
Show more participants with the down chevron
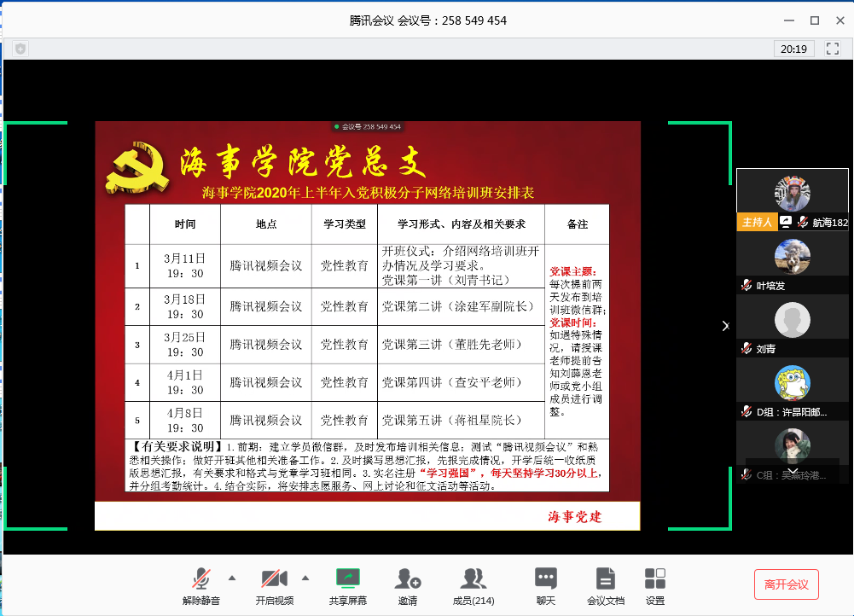[793, 471]
